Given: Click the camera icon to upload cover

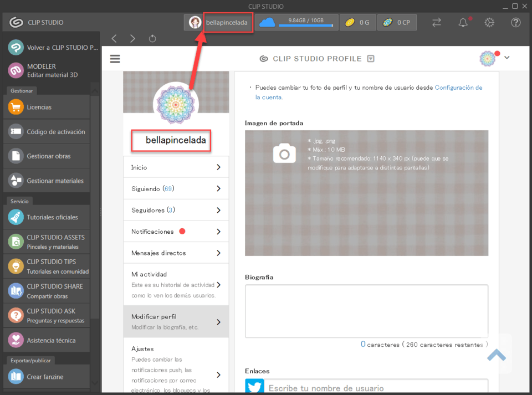Looking at the screenshot, I should coord(284,153).
